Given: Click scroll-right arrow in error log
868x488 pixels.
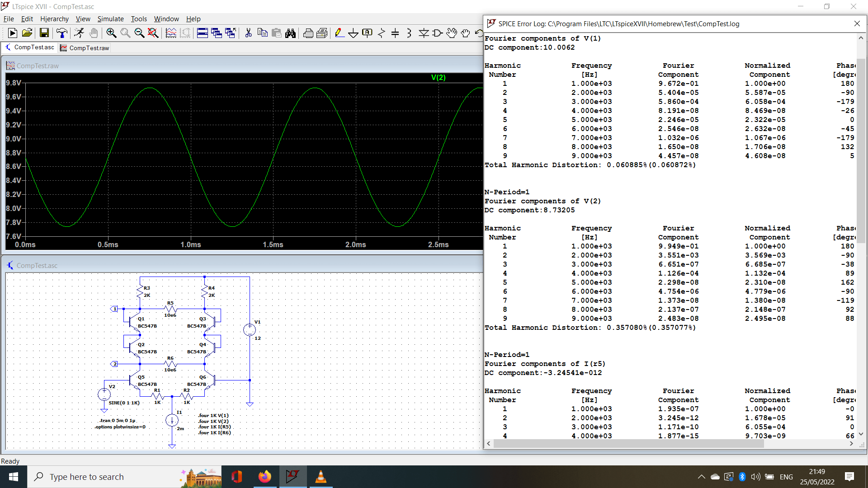Looking at the screenshot, I should (851, 444).
